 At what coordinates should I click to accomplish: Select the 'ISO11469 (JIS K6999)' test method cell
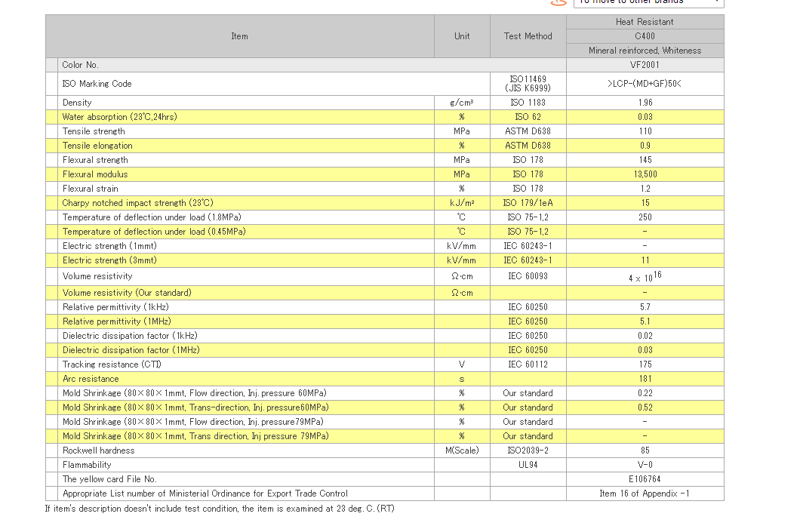tap(528, 84)
